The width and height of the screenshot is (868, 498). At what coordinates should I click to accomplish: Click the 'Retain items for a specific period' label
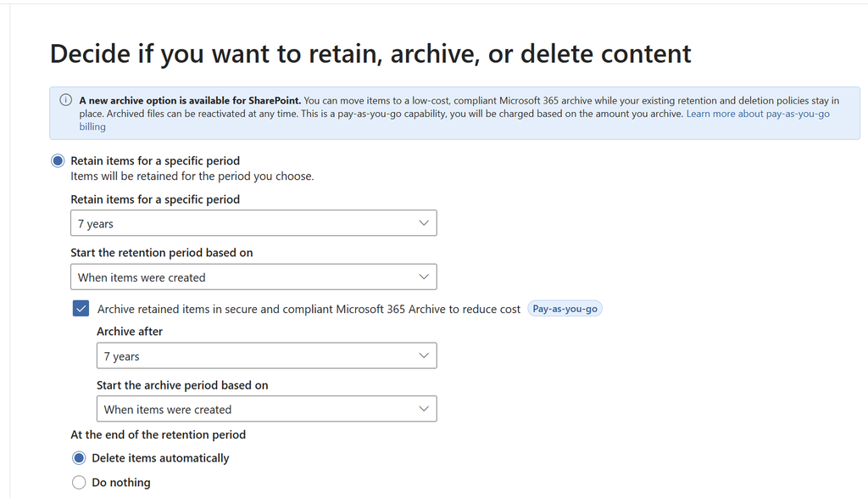tap(155, 160)
